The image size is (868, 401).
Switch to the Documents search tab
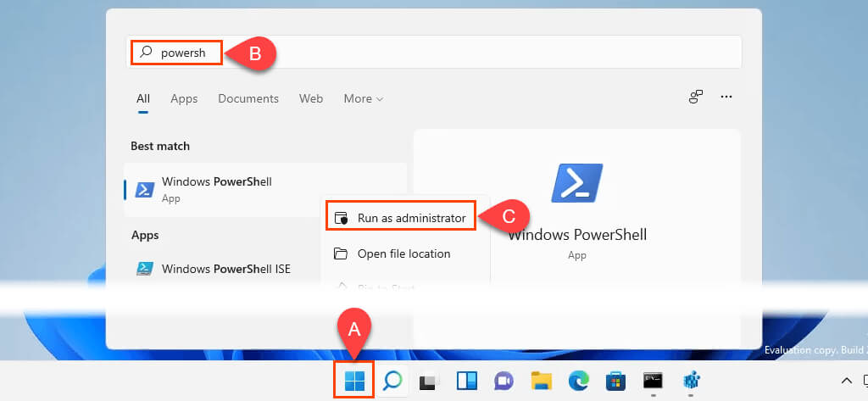[x=248, y=98]
